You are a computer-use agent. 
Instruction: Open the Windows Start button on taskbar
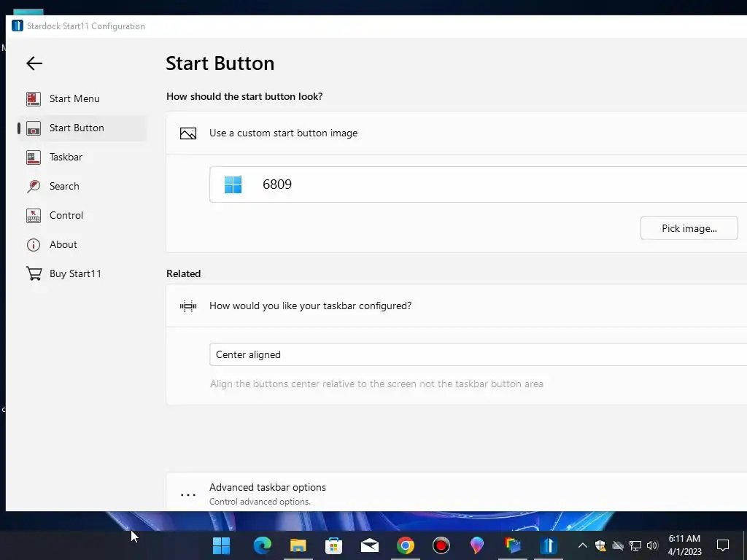(221, 545)
